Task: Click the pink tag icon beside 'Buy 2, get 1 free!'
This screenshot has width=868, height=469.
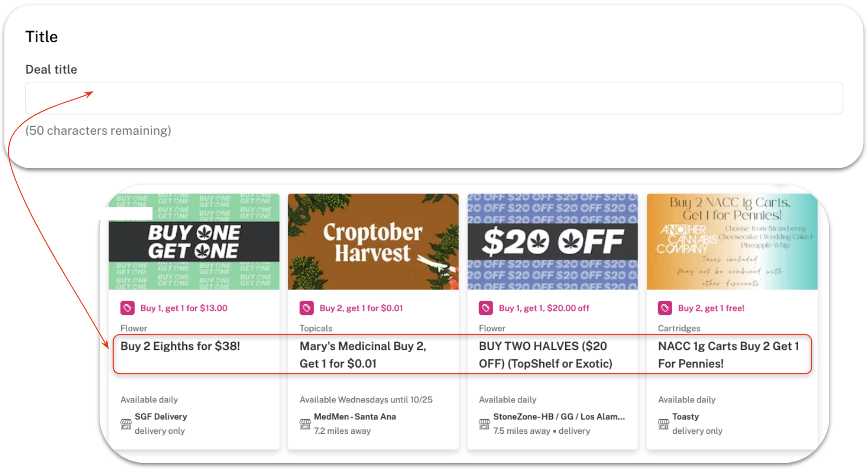Action: (x=665, y=308)
